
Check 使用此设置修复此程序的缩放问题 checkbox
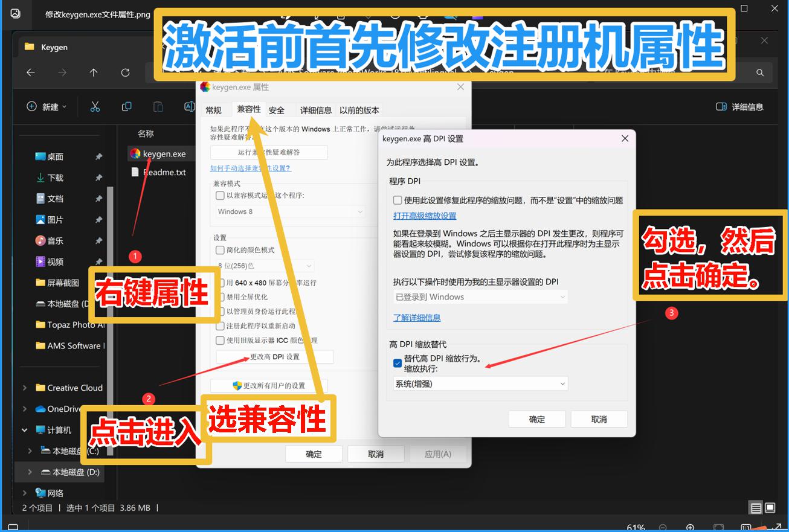coord(398,200)
